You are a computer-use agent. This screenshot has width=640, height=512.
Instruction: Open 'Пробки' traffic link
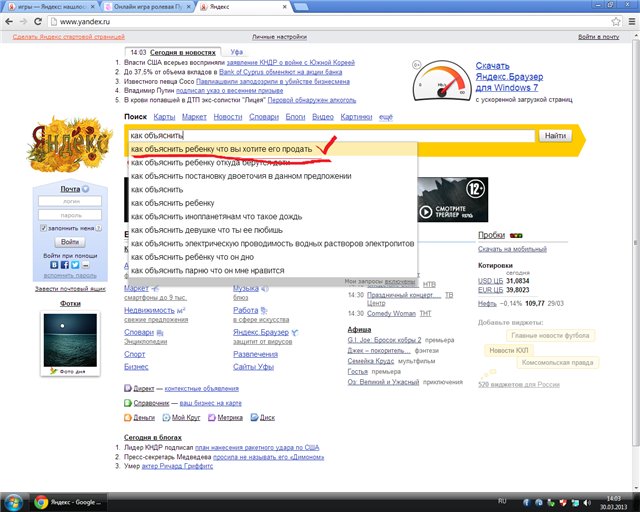(x=491, y=235)
